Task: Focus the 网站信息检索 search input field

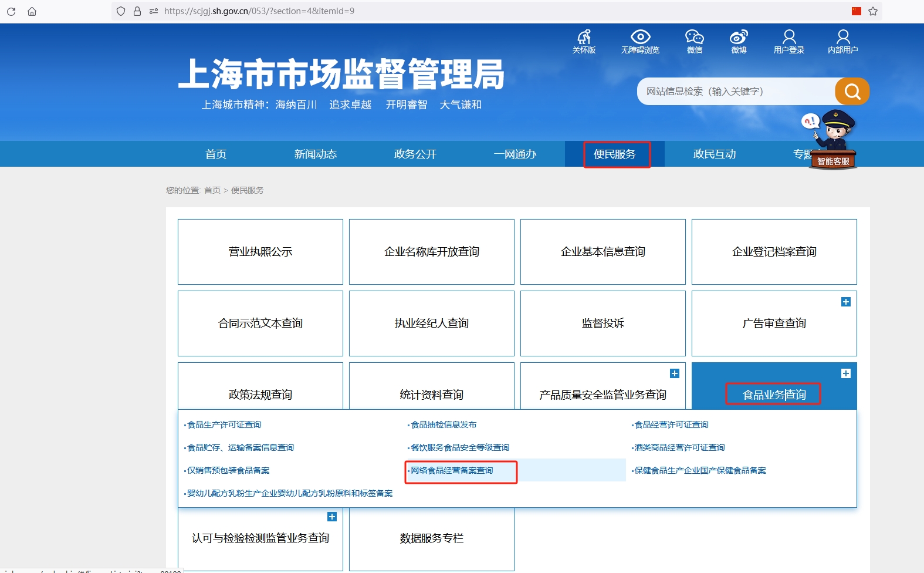Action: (x=736, y=92)
